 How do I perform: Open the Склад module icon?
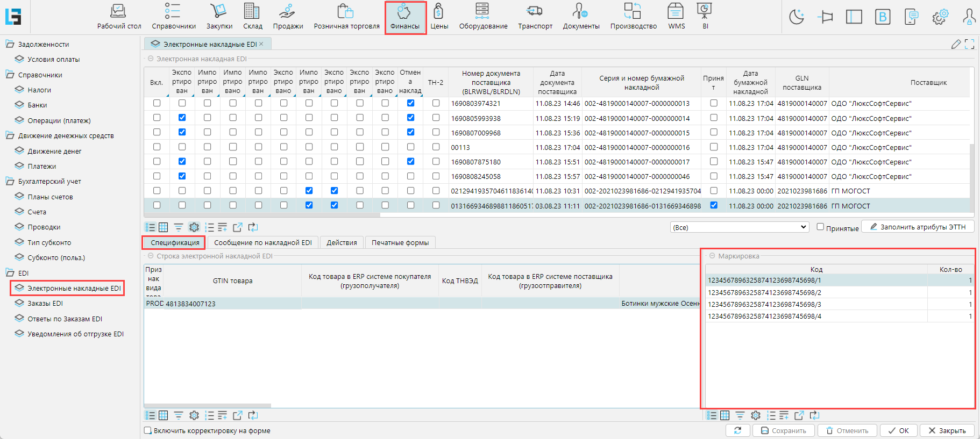pyautogui.click(x=252, y=16)
